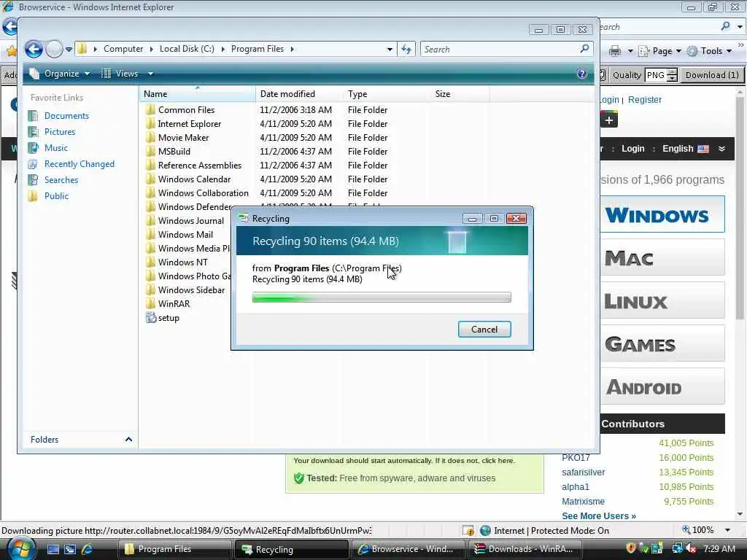Open the Organize menu
This screenshot has height=560, width=747.
click(60, 74)
